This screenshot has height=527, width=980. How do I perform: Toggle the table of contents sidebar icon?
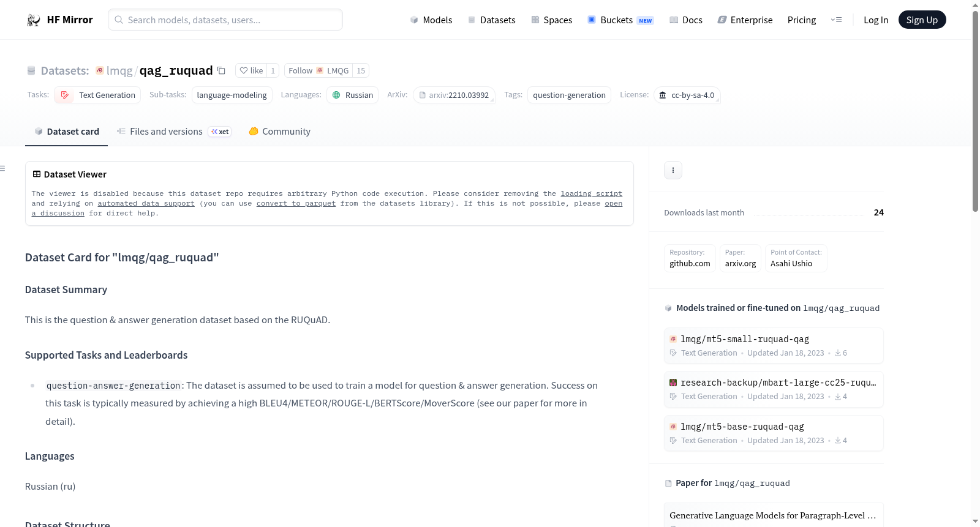pyautogui.click(x=2, y=168)
